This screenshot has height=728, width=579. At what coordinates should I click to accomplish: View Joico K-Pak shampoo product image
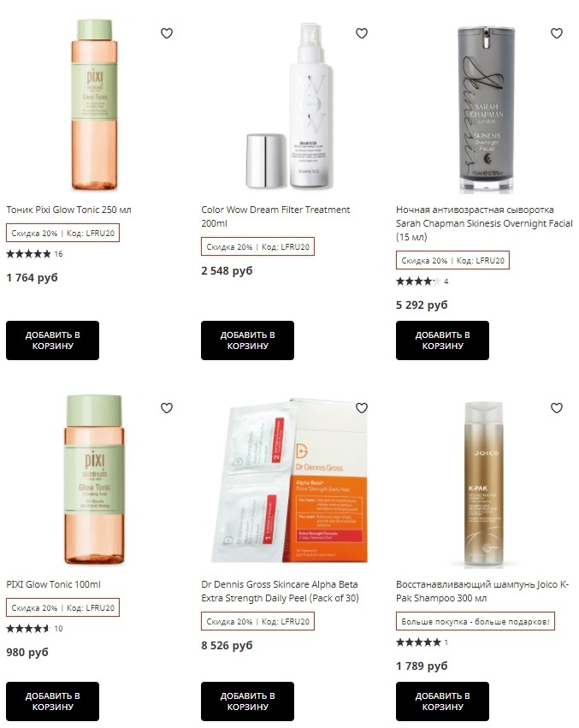484,485
